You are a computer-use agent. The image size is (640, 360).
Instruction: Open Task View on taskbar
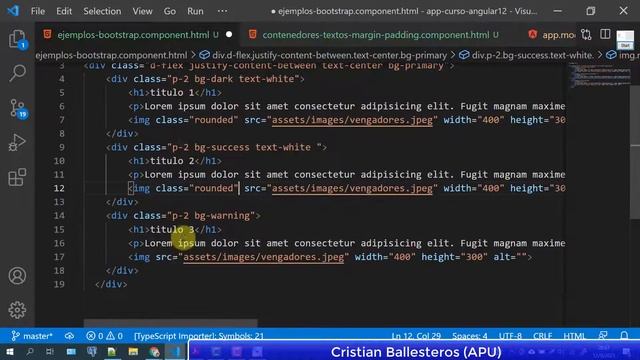[50, 351]
